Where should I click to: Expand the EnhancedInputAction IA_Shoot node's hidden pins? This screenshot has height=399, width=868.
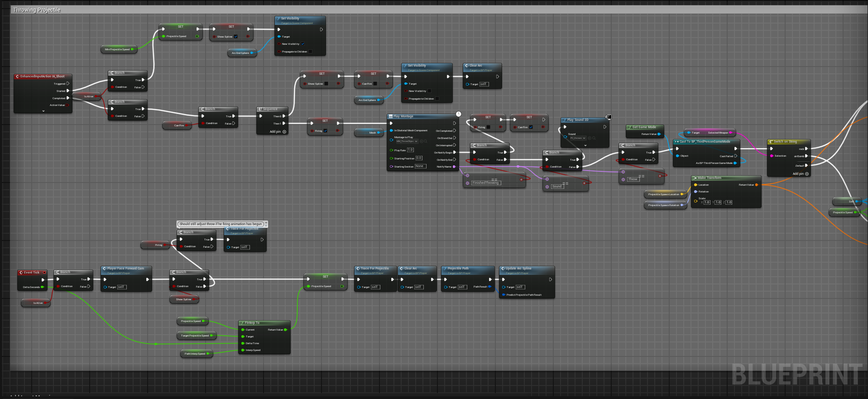pos(43,111)
